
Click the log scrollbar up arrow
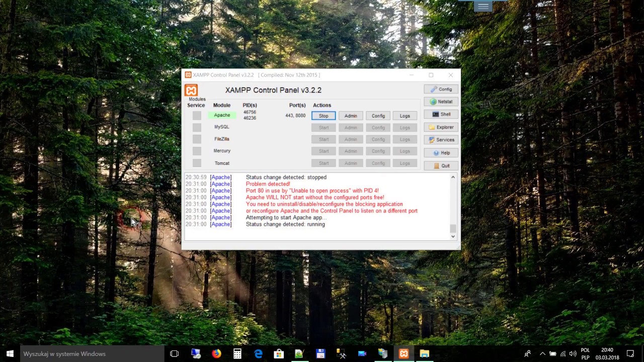pyautogui.click(x=453, y=177)
